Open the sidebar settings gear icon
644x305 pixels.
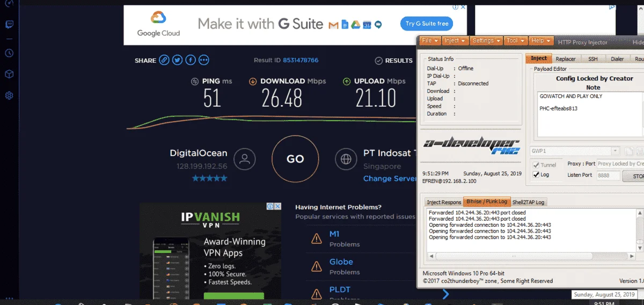pos(9,96)
